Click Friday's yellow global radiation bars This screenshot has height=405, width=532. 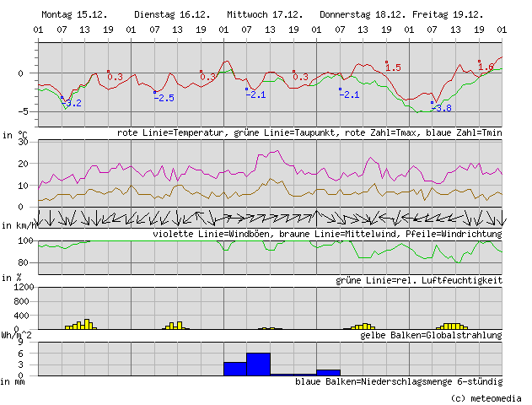[x=452, y=326]
